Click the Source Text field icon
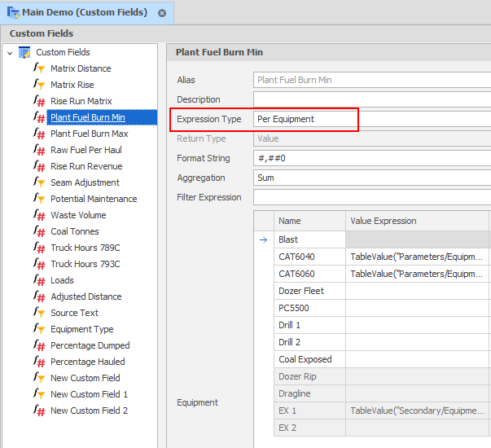 pos(39,313)
